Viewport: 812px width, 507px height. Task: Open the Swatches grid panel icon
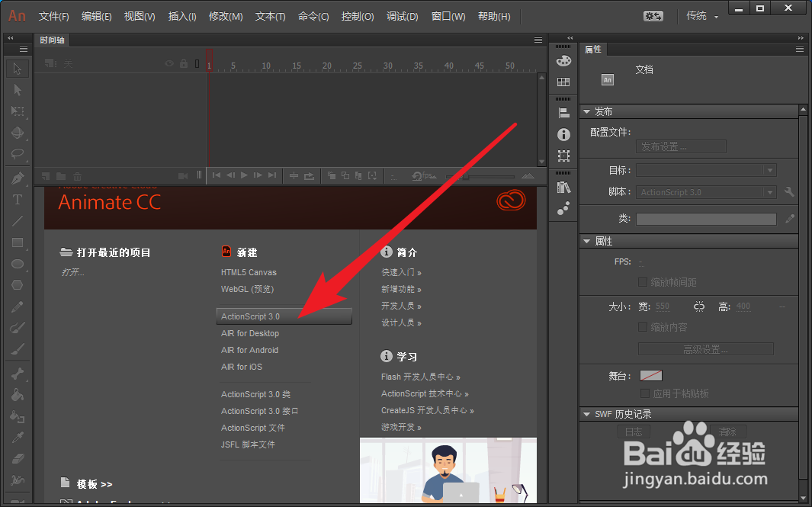point(563,82)
